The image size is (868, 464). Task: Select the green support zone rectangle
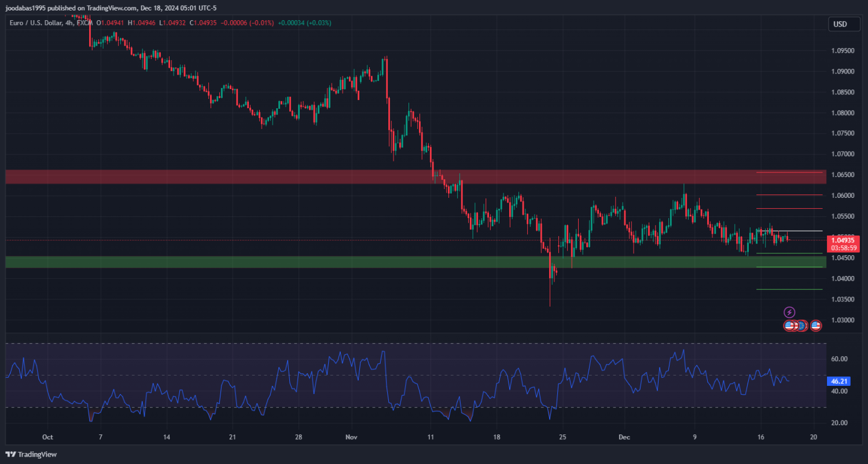point(347,262)
